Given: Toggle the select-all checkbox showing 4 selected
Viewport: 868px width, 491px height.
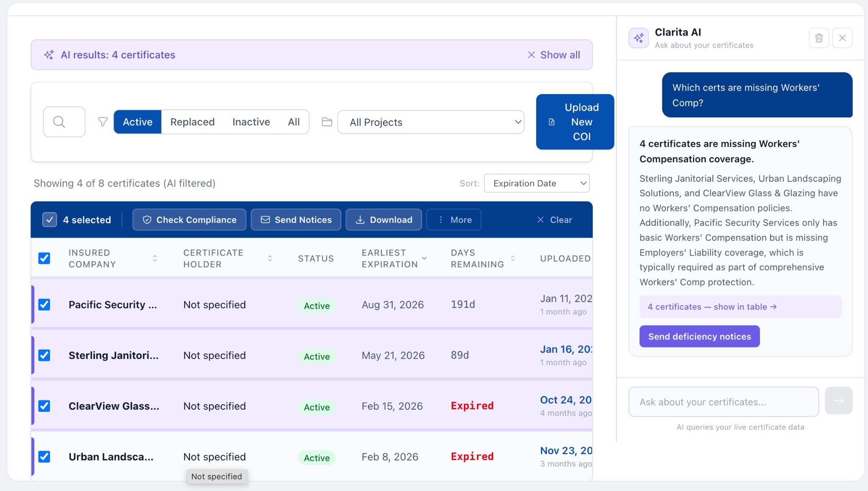Looking at the screenshot, I should coord(49,219).
